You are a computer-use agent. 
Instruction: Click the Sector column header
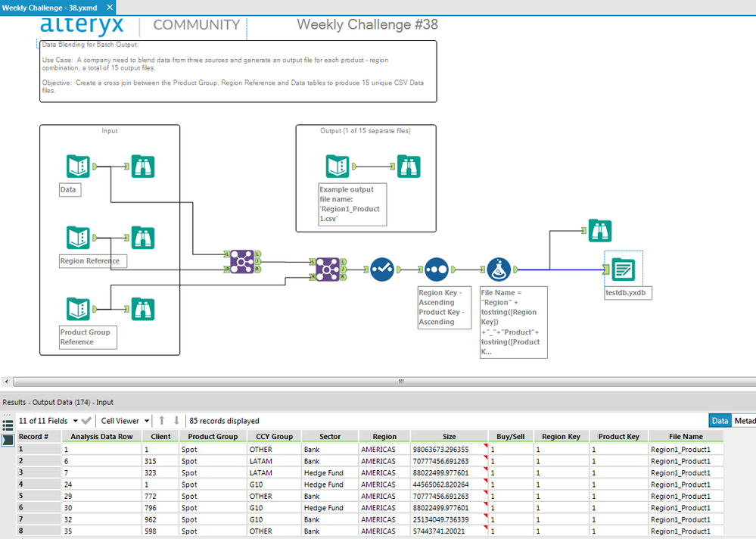click(x=330, y=436)
